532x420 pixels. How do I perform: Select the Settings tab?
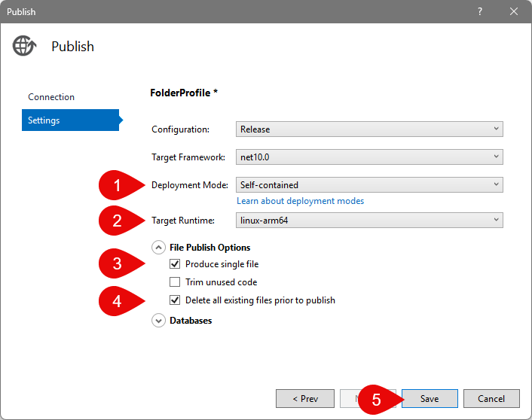[69, 120]
